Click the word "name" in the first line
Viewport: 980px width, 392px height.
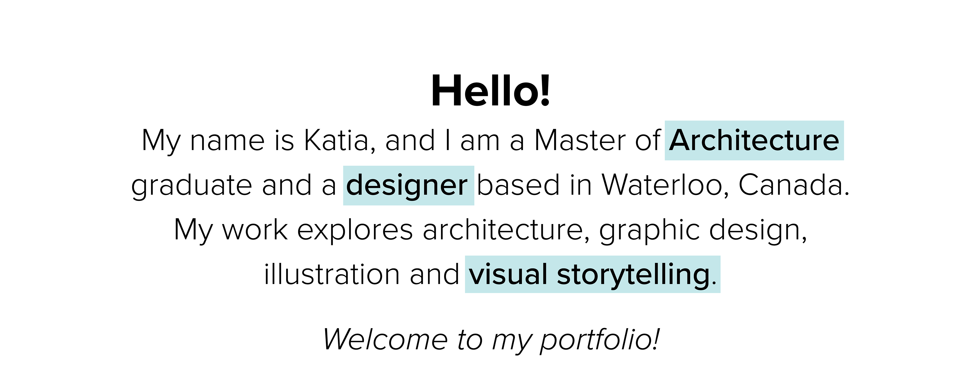click(x=227, y=140)
